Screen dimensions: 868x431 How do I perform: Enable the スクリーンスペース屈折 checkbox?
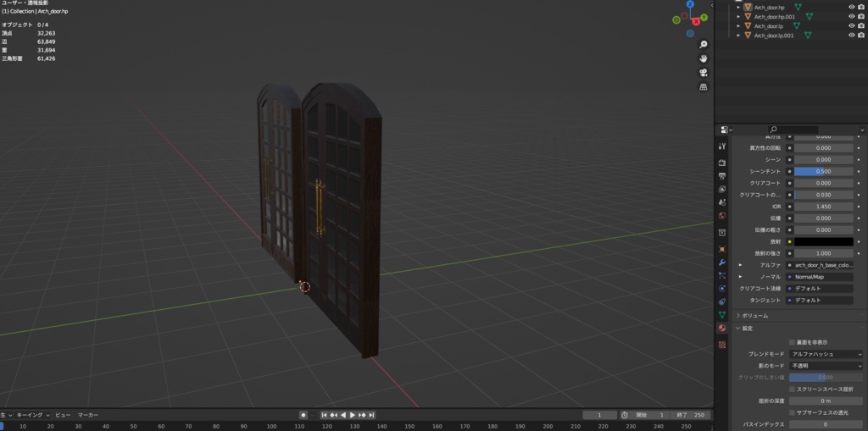(x=792, y=390)
